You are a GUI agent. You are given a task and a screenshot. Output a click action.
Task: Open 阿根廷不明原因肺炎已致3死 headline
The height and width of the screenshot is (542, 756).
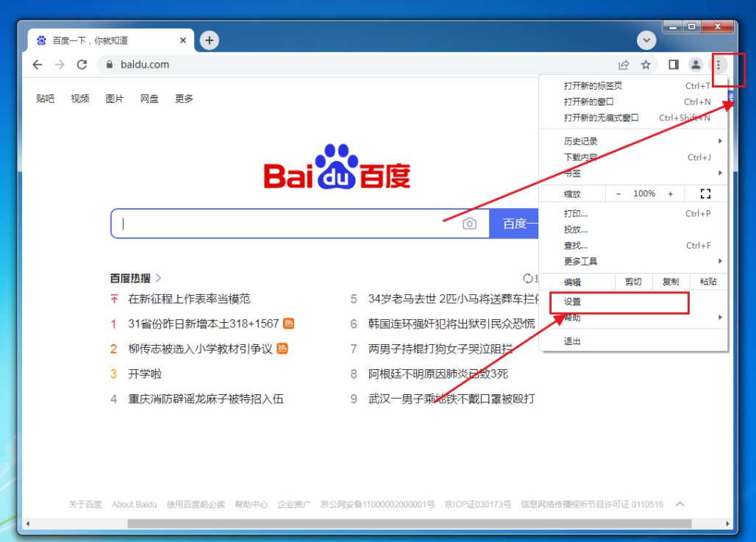tap(438, 374)
